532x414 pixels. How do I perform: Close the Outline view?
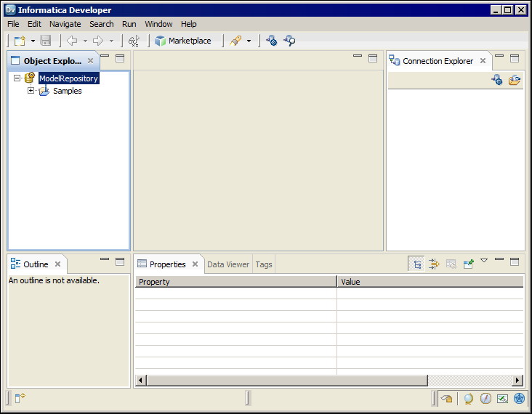pos(57,264)
